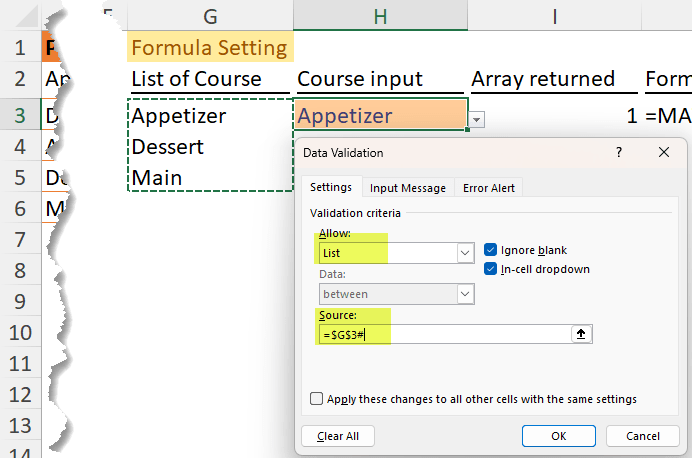Expand the Allow list dropdown
This screenshot has height=458, width=692.
465,254
